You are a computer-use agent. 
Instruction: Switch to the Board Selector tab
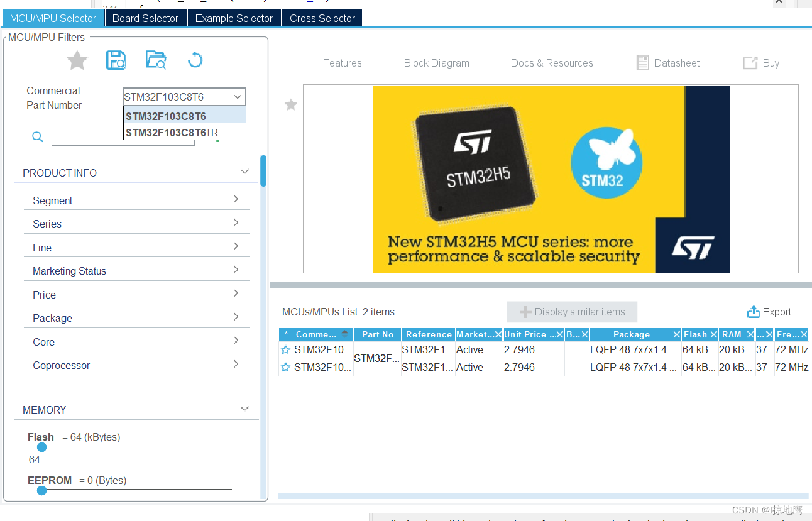tap(146, 18)
